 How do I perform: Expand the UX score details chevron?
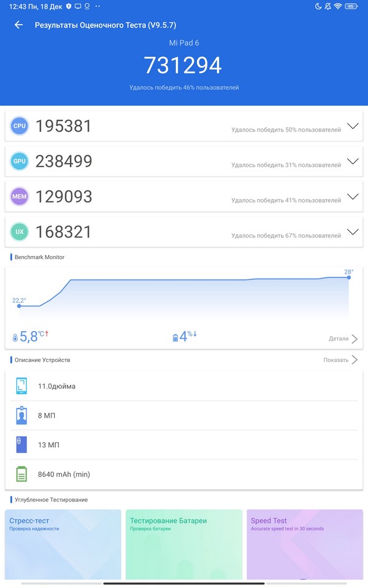[352, 232]
